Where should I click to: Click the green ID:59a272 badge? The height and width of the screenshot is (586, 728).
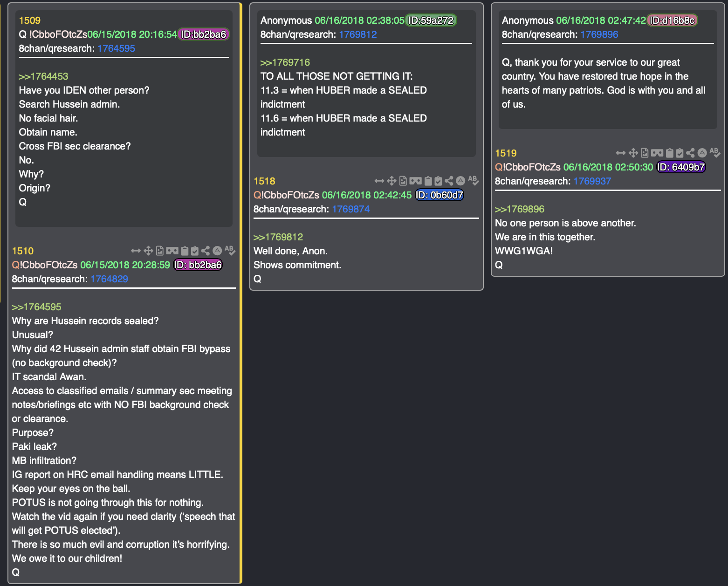[431, 20]
